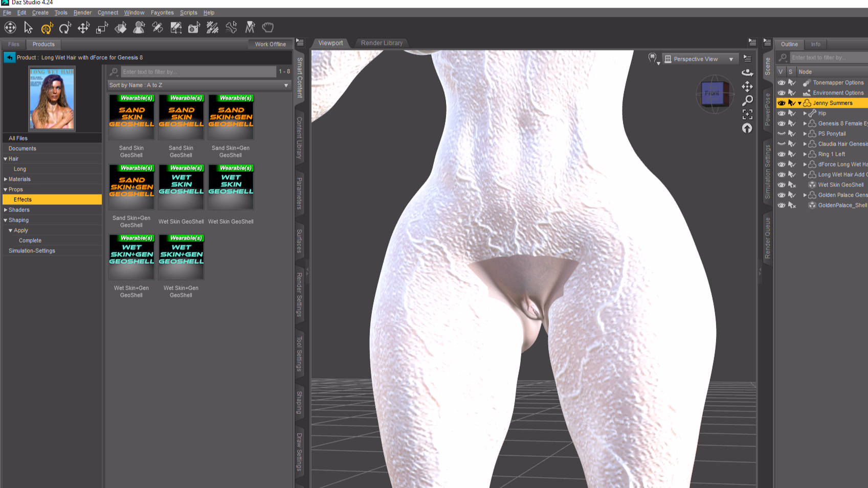Select the Scale tool in toolbar
The height and width of the screenshot is (488, 868).
[102, 28]
